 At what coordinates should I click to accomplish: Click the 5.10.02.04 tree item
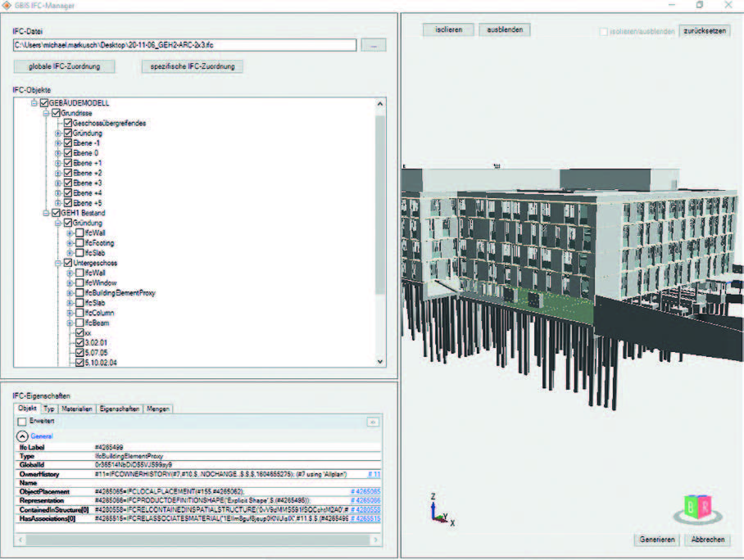tap(101, 363)
